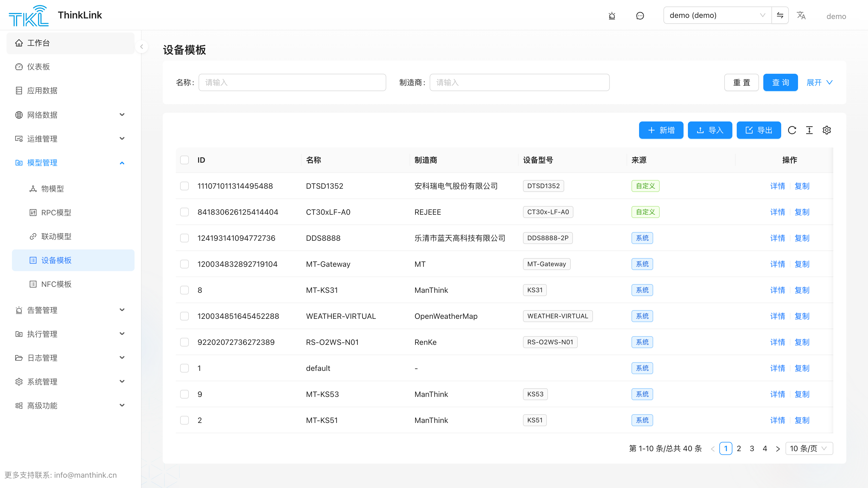Go to page 2
This screenshot has height=488, width=868.
click(739, 449)
